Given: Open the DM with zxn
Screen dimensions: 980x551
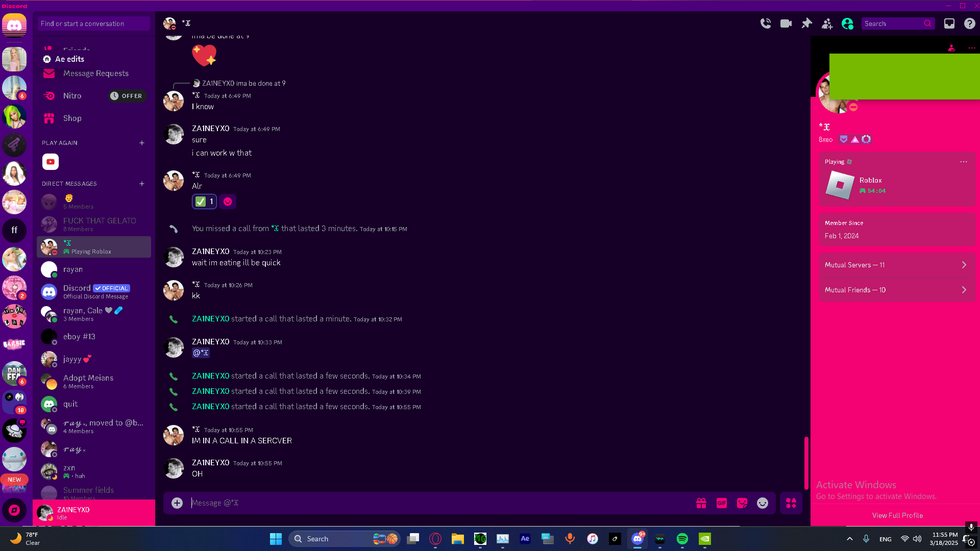Looking at the screenshot, I should [x=94, y=471].
